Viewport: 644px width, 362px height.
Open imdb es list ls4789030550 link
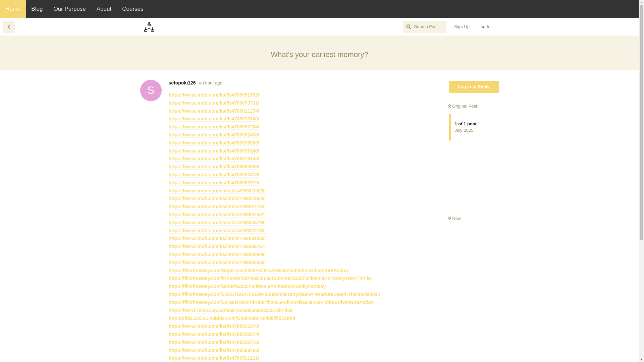[x=217, y=263]
